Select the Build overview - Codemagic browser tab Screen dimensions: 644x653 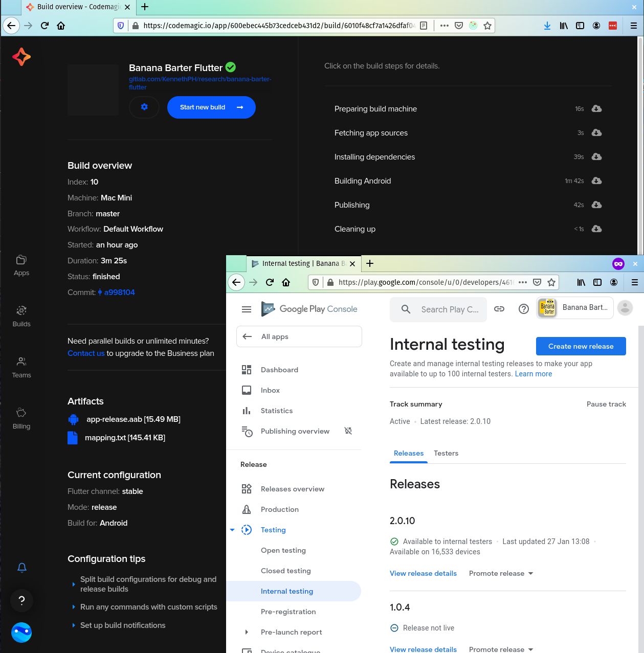coord(78,7)
